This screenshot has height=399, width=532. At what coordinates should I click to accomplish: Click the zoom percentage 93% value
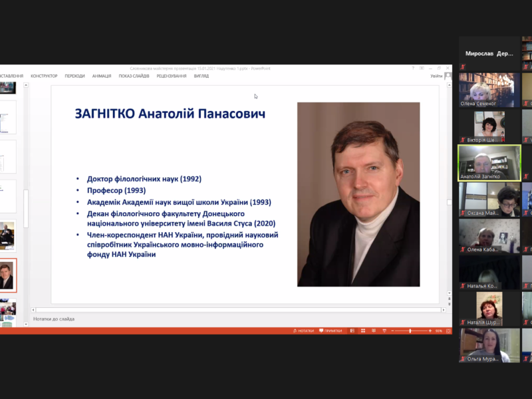coord(439,331)
